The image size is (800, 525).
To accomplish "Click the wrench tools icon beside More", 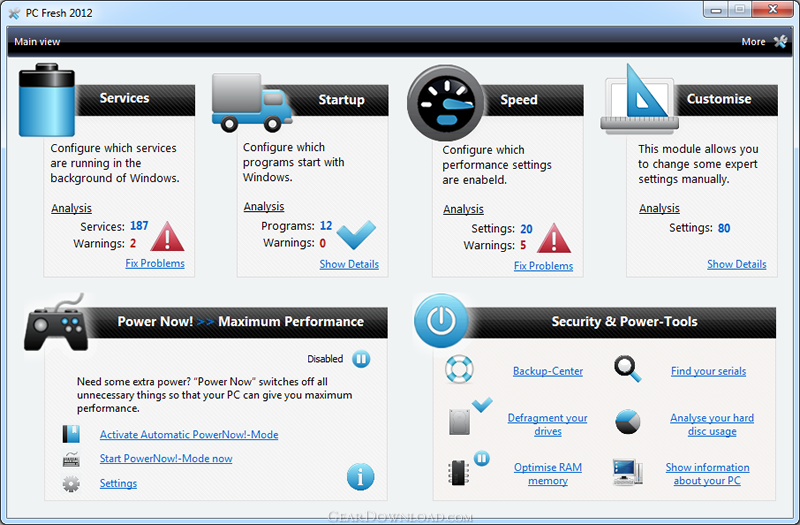I will [780, 41].
